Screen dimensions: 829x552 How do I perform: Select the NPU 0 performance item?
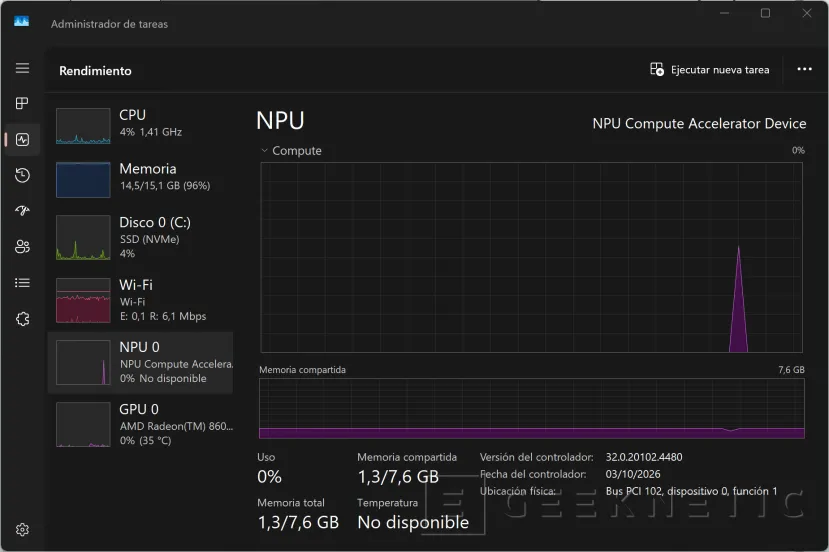tap(141, 363)
